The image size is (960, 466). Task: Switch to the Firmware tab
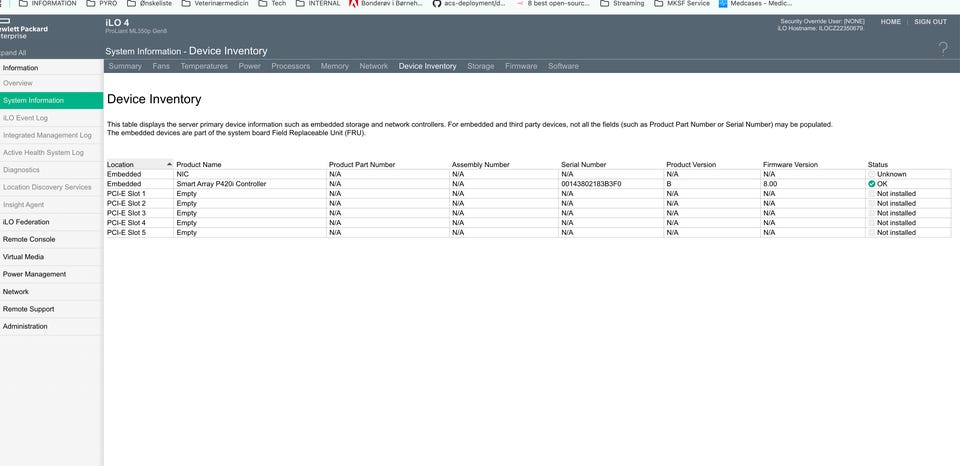[x=521, y=66]
